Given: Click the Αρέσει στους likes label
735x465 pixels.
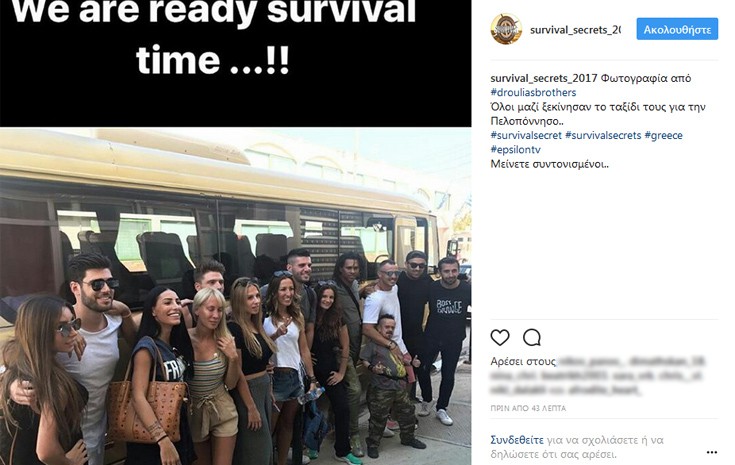Looking at the screenshot, I should coord(523,361).
